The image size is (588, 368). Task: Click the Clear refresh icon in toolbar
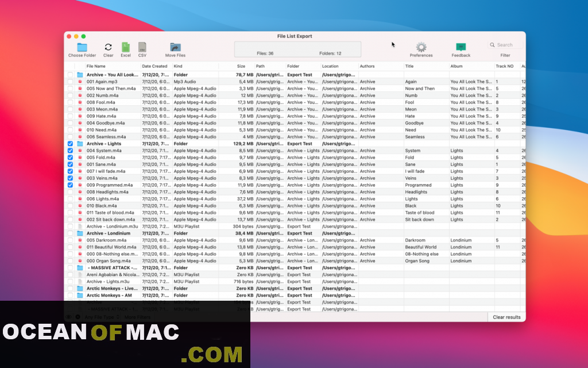pos(109,47)
